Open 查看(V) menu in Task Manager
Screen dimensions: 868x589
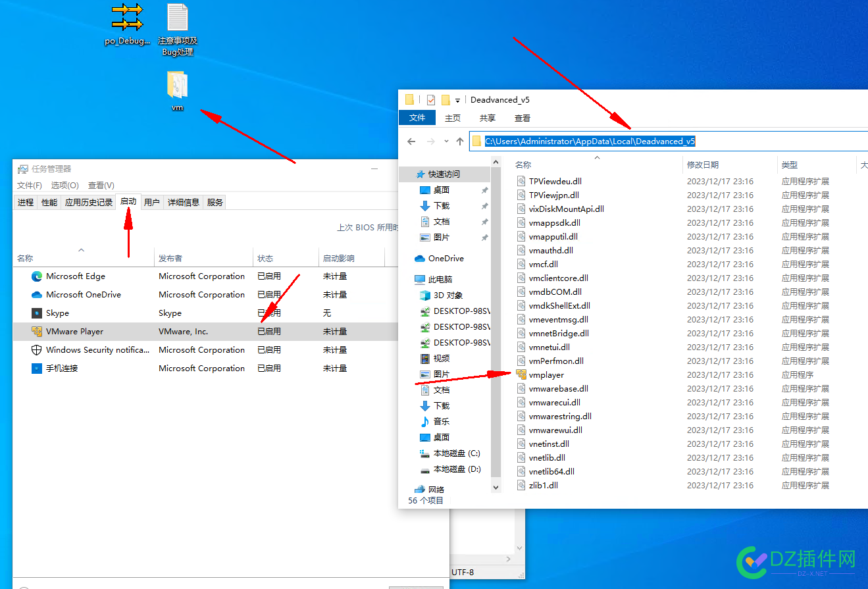point(101,186)
